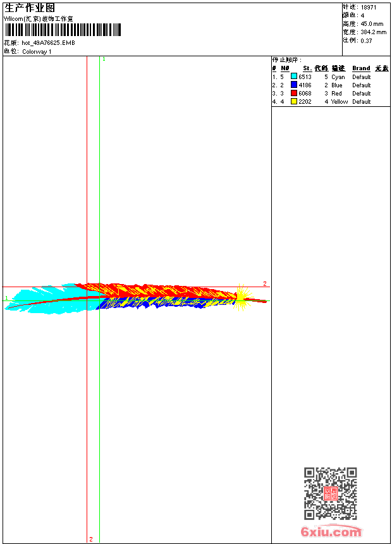Click the stitch count value 18971
The height and width of the screenshot is (544, 392).
369,8
